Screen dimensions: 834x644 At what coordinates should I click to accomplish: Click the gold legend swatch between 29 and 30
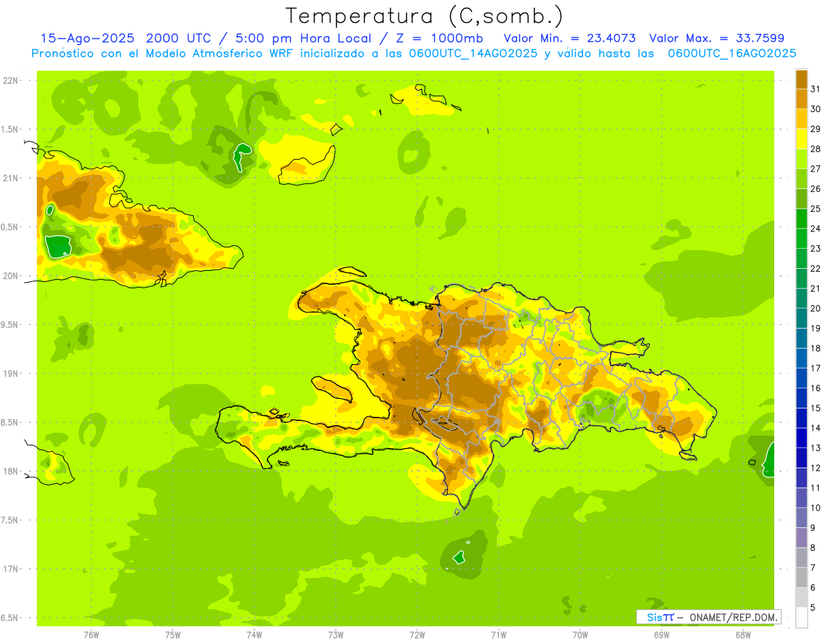pos(801,119)
